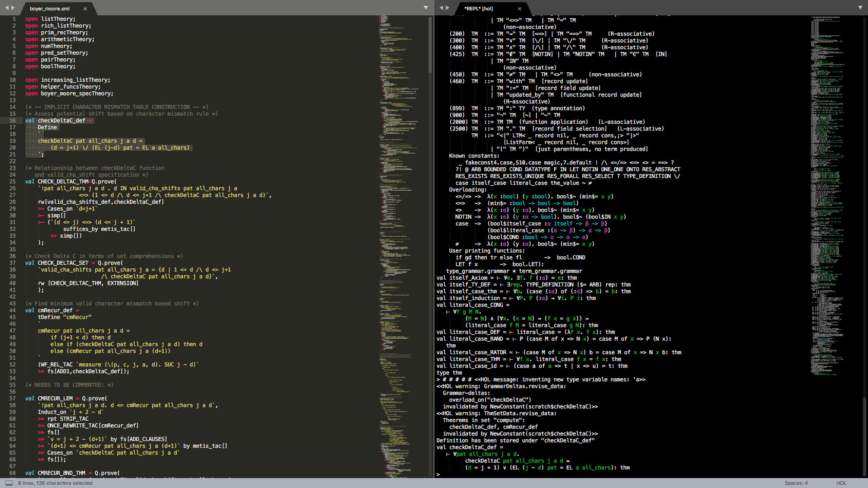Go to next tab in left pane
868x488 pixels.
(x=13, y=8)
